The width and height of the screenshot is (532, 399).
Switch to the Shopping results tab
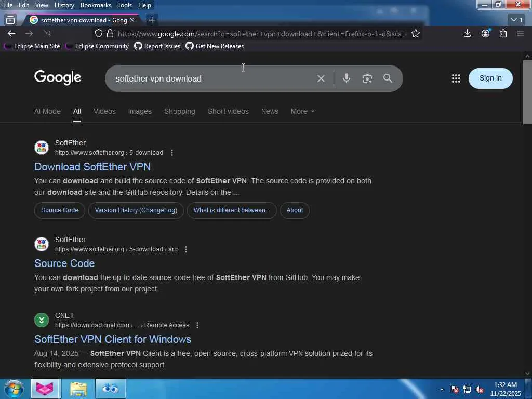tap(179, 111)
